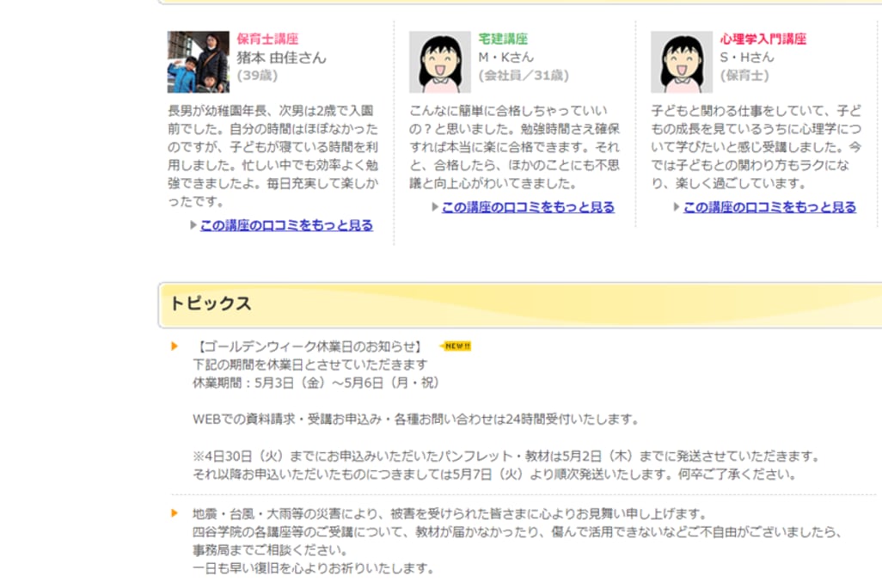
Task: Select the ゴールデンウィーク休業日のお知らせ headline
Action: pyautogui.click(x=309, y=346)
